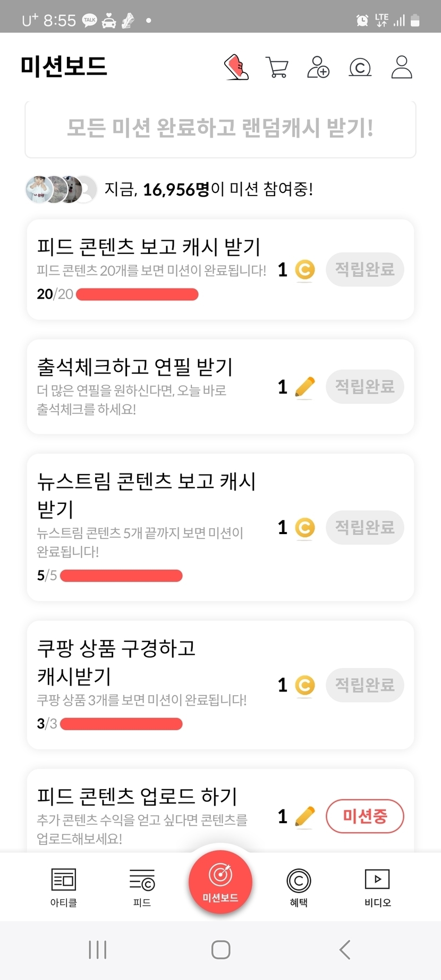
Task: Tap the pencil icon on 피드 콘텐츠 업로드 mission
Action: coord(304,816)
